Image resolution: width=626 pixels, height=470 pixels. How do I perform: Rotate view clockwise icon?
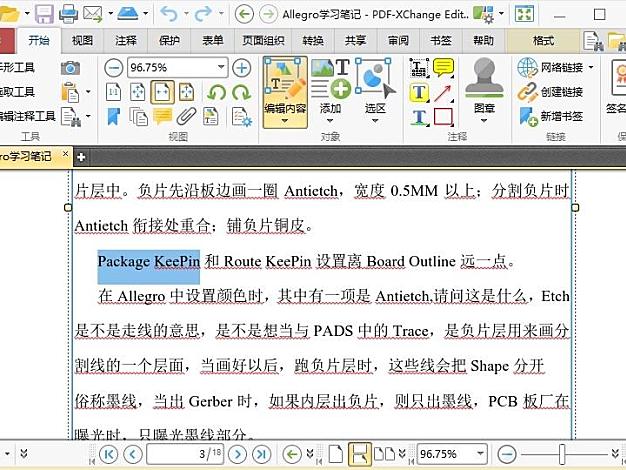(x=242, y=93)
